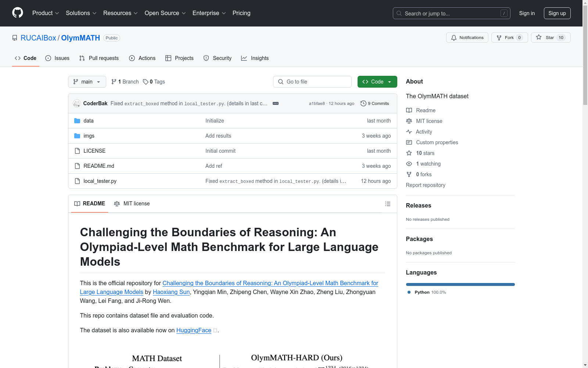Open the Packages section heading
This screenshot has height=368, width=588.
pyautogui.click(x=419, y=239)
